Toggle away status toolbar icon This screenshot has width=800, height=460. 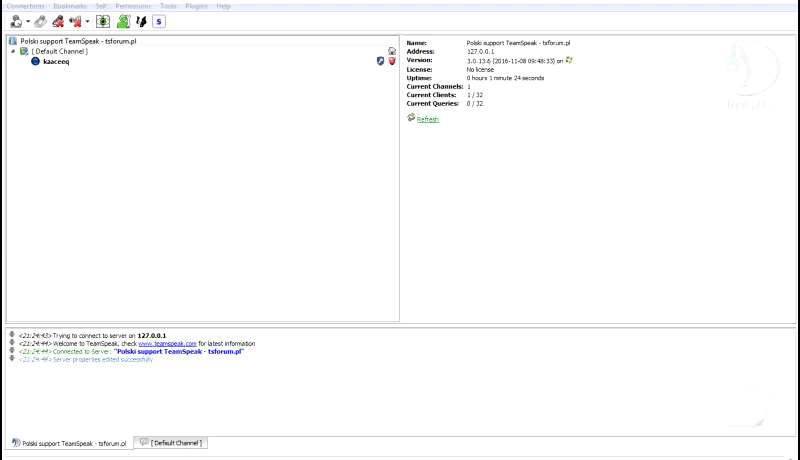[16, 21]
